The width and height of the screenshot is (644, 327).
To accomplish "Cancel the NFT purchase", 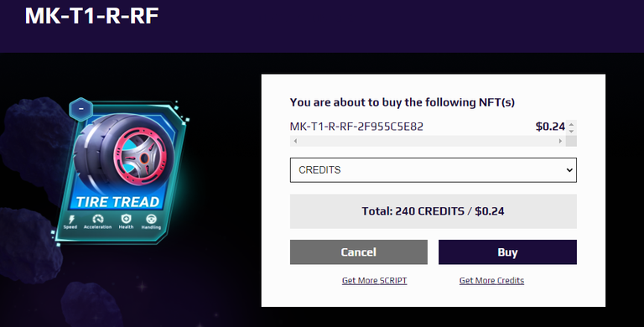I will [x=359, y=252].
